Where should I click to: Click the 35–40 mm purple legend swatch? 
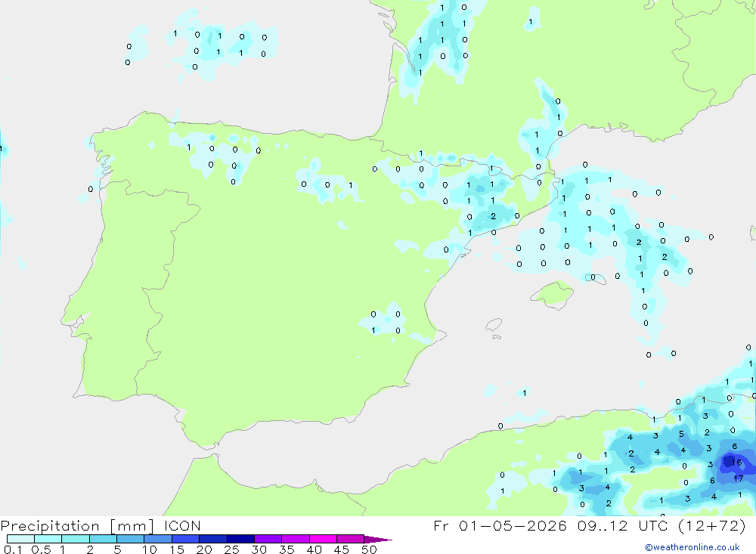pyautogui.click(x=296, y=539)
